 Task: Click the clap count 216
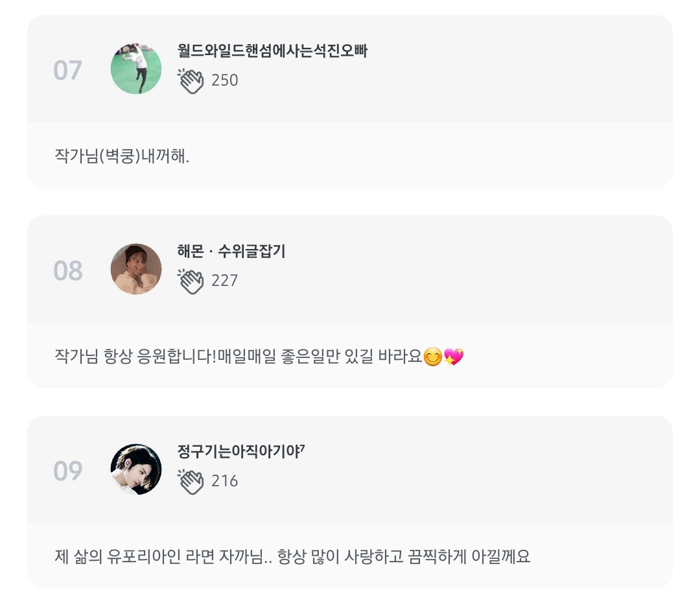point(225,481)
